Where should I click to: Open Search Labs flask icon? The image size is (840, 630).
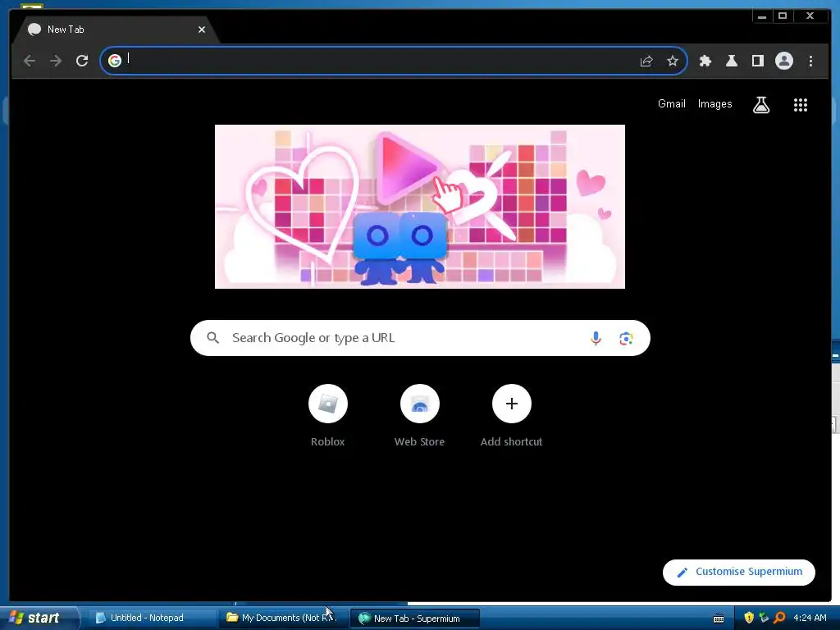click(761, 105)
